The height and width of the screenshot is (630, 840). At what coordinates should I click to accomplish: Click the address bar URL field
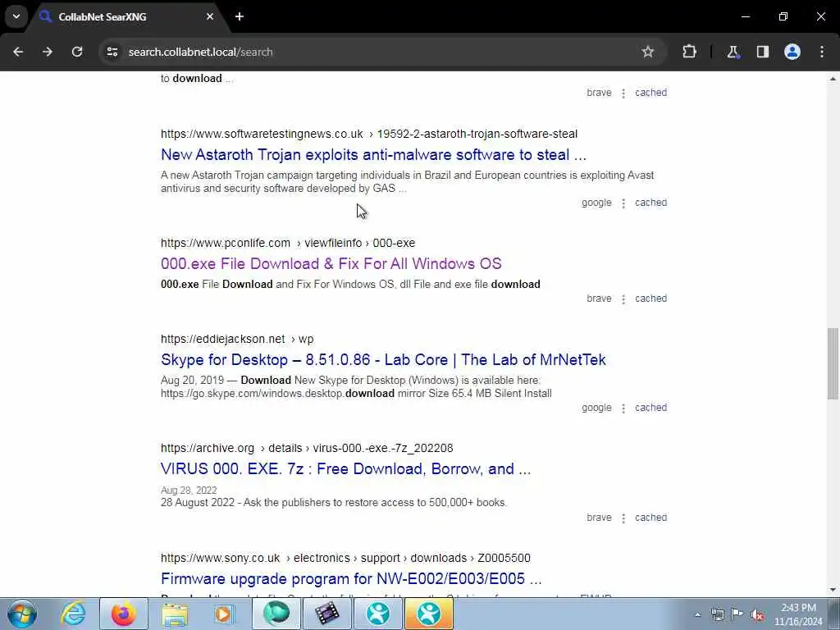[x=375, y=52]
